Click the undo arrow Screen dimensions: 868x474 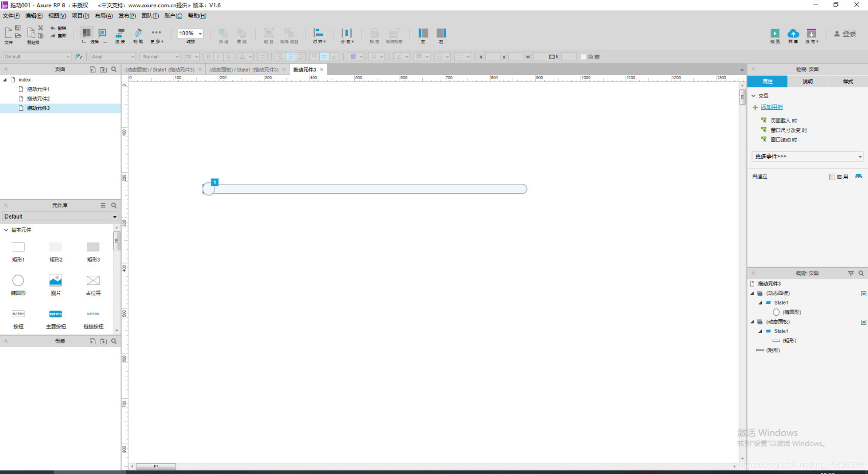(x=53, y=28)
